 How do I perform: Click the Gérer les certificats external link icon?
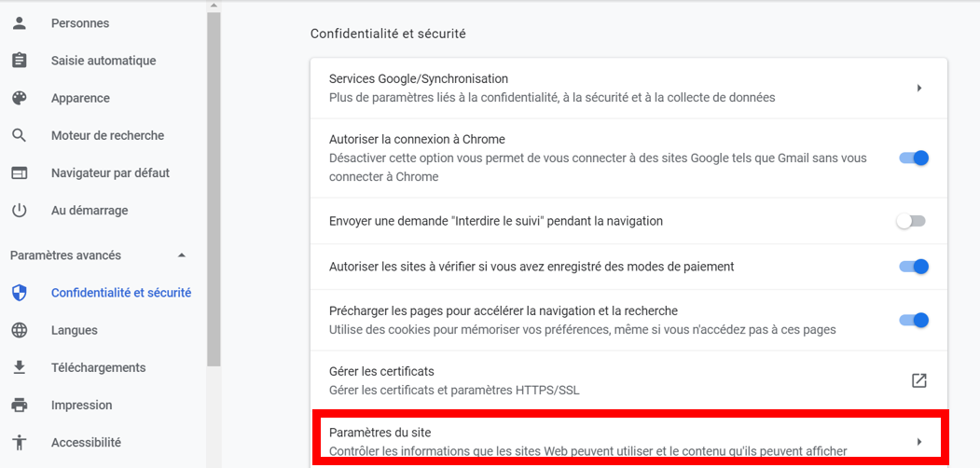point(918,380)
